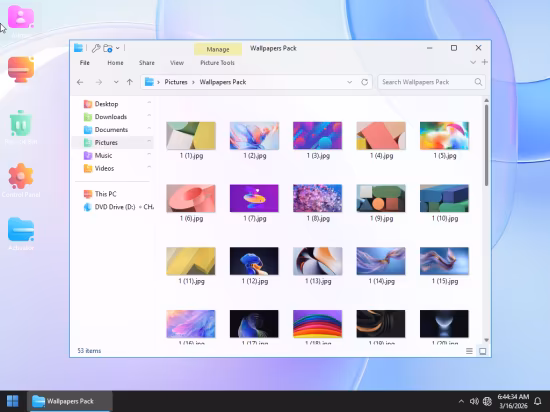Click the search magnifier icon
Viewport: 550px width, 412px height.
[478, 82]
